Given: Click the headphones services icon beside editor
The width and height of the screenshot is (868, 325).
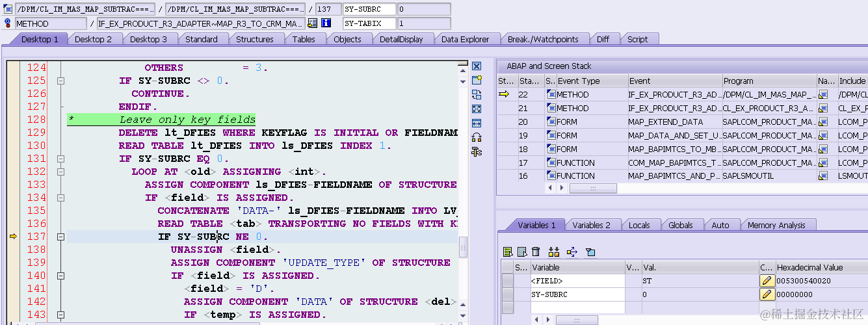Looking at the screenshot, I should pyautogui.click(x=477, y=138).
